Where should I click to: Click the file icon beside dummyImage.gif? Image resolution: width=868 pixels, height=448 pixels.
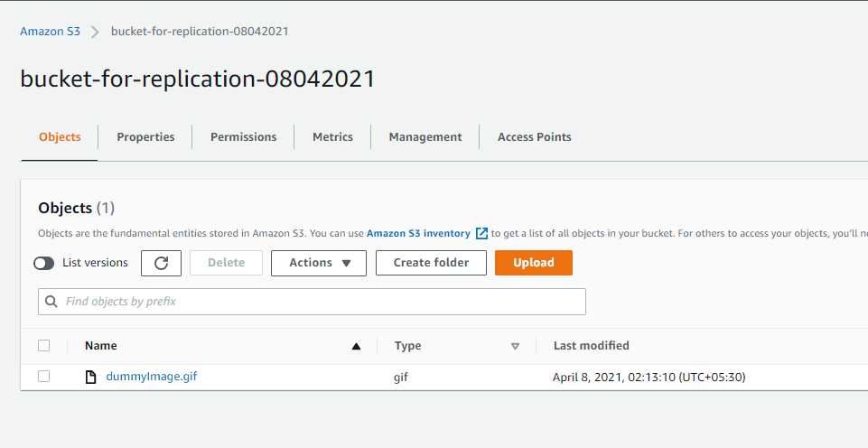(90, 377)
